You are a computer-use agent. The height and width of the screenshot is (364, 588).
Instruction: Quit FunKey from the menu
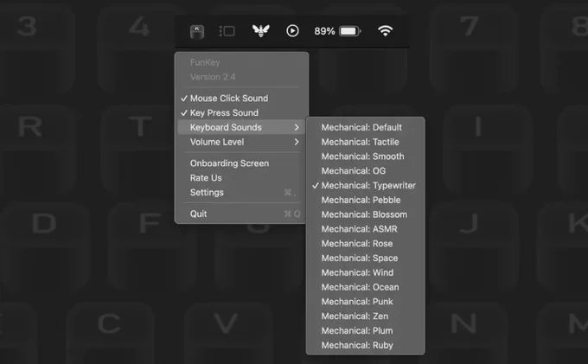[x=241, y=214]
